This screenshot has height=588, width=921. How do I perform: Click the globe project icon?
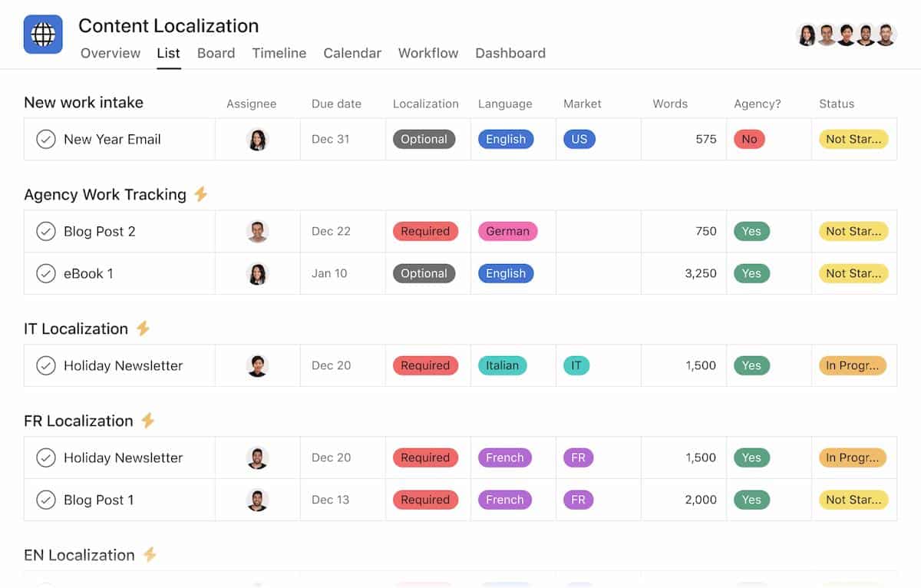[43, 35]
